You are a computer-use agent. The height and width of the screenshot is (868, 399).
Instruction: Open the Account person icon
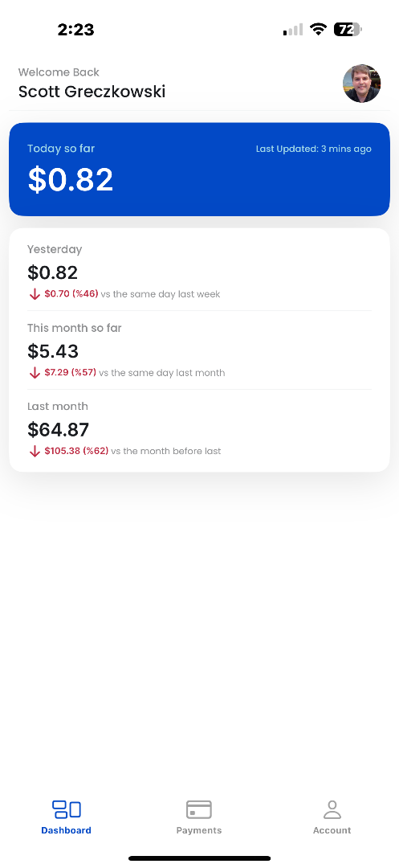[x=332, y=809]
